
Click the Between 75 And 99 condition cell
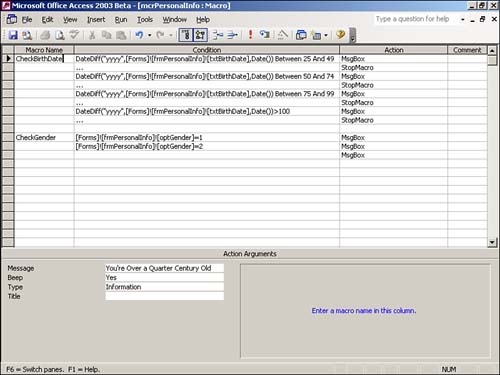click(x=207, y=94)
